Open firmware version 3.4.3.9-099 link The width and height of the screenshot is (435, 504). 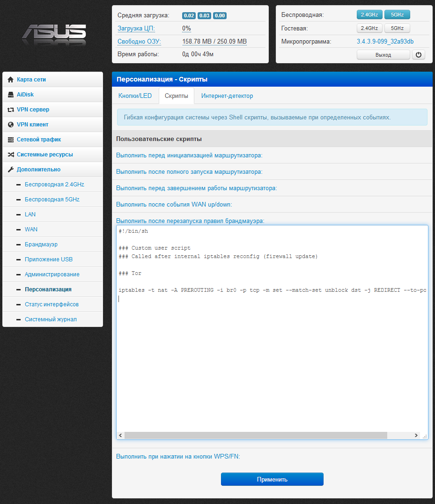click(x=385, y=42)
